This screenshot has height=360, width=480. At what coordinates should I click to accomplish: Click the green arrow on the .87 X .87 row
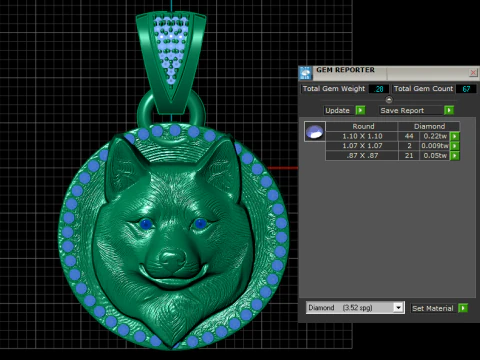455,155
